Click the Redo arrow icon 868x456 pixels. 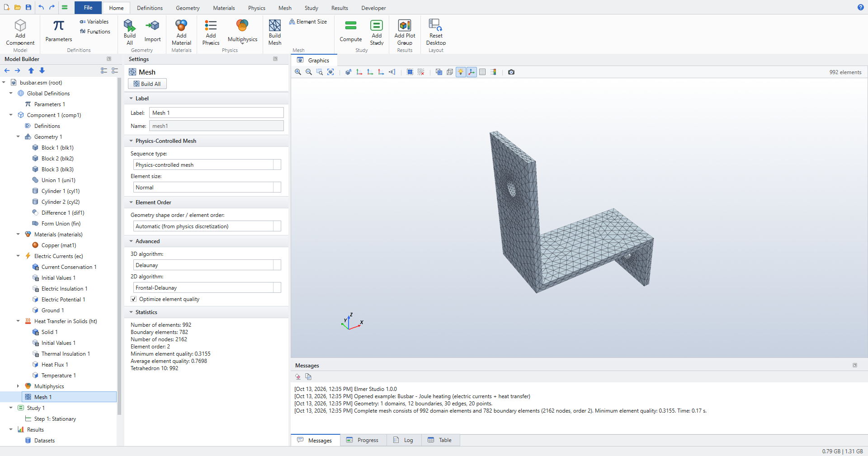[52, 7]
